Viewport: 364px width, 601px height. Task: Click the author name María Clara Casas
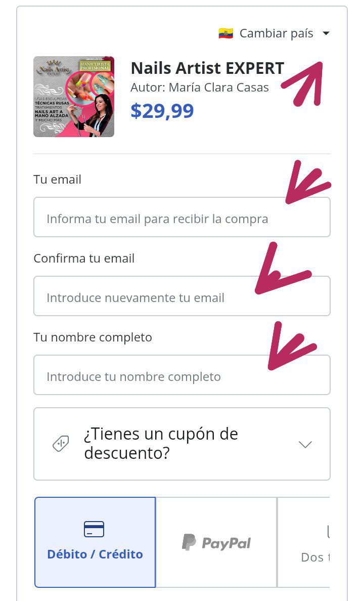(219, 88)
